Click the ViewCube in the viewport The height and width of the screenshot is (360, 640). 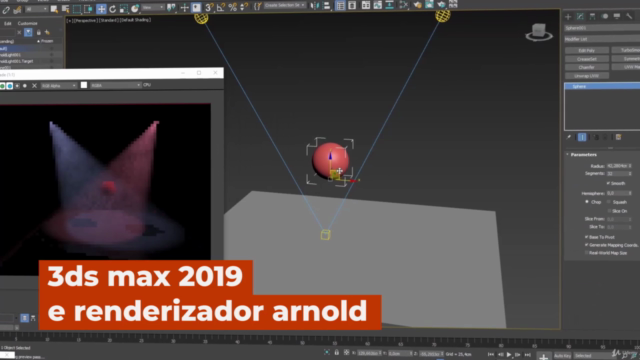(x=539, y=32)
